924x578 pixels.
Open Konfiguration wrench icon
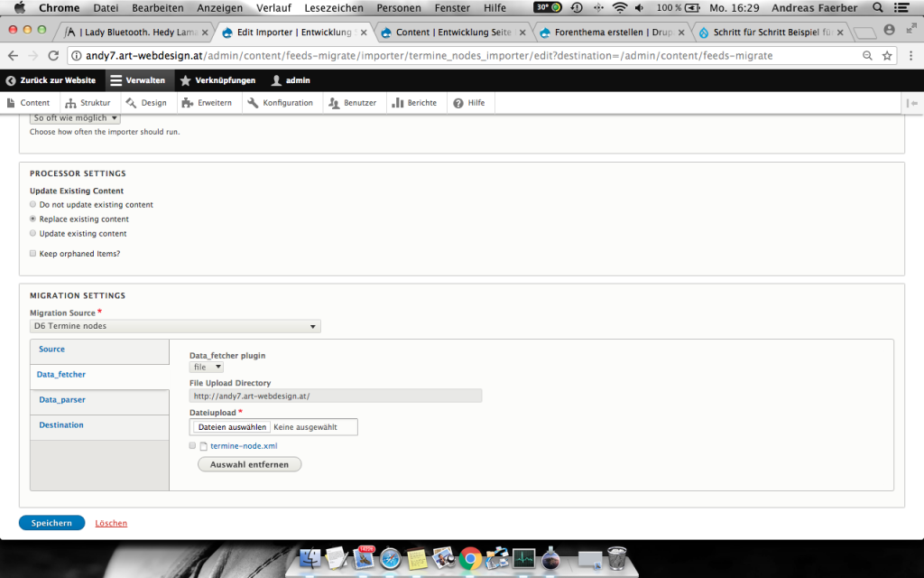point(253,103)
